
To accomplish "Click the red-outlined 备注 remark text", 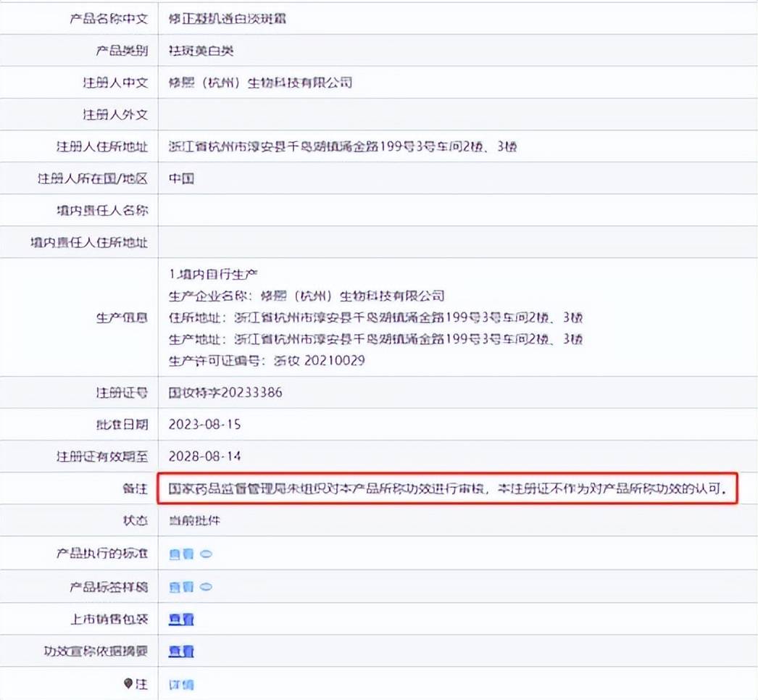I will [447, 489].
